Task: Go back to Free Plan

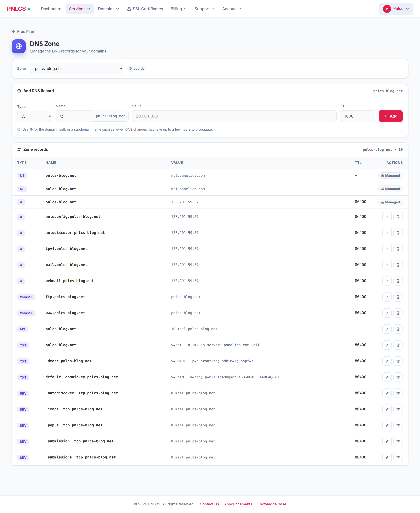Action: tap(23, 31)
